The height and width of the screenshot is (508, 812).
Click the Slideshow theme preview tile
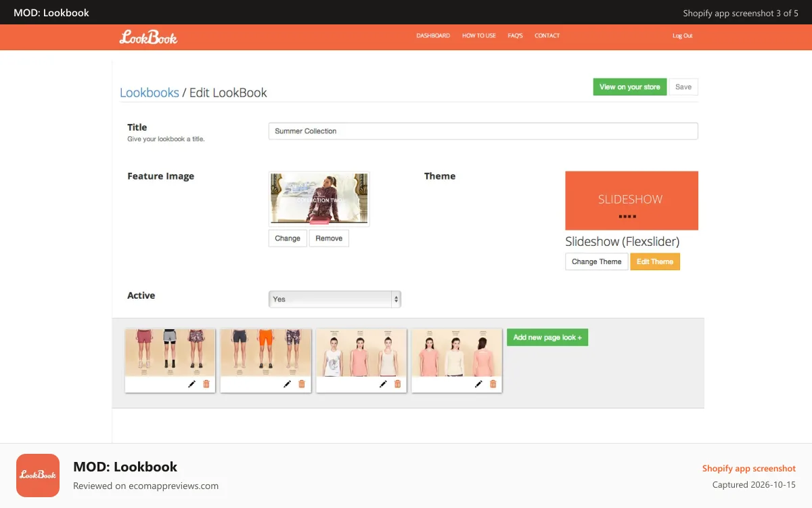click(631, 200)
